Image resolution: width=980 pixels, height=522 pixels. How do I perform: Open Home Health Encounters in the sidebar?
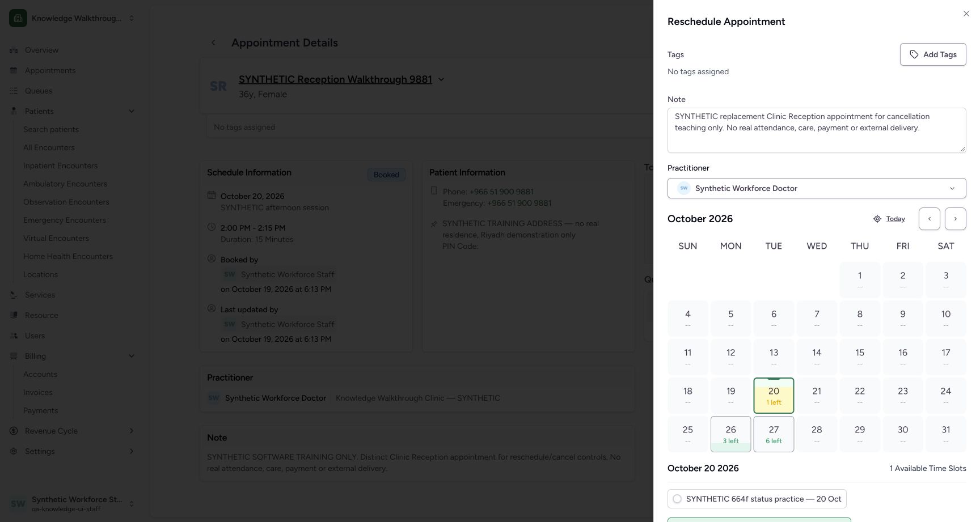tap(68, 256)
